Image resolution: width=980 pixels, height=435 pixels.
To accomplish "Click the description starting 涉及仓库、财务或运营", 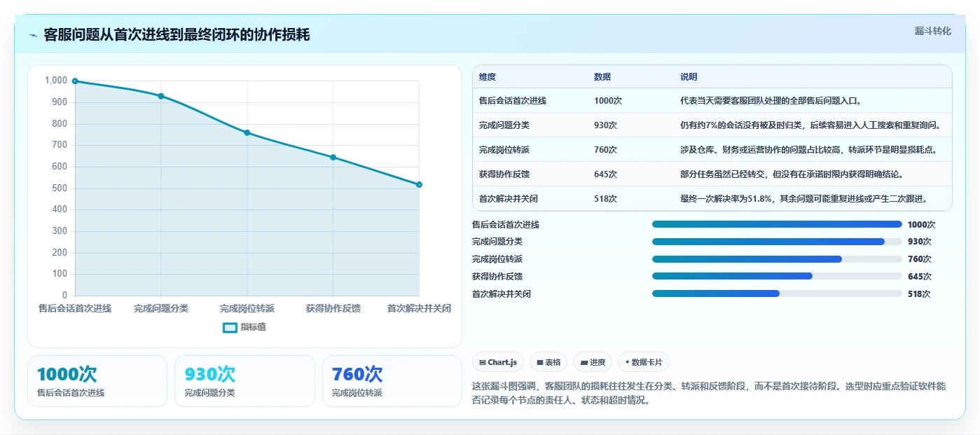I will point(808,150).
